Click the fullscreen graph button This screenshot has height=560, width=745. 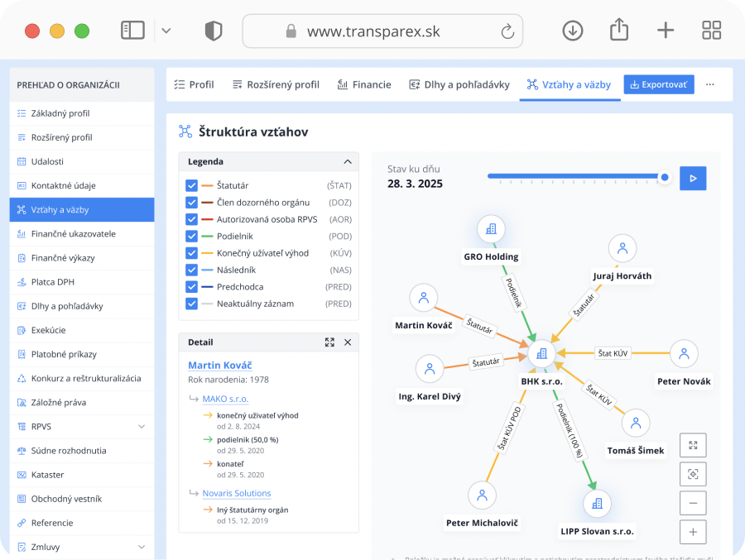point(693,445)
